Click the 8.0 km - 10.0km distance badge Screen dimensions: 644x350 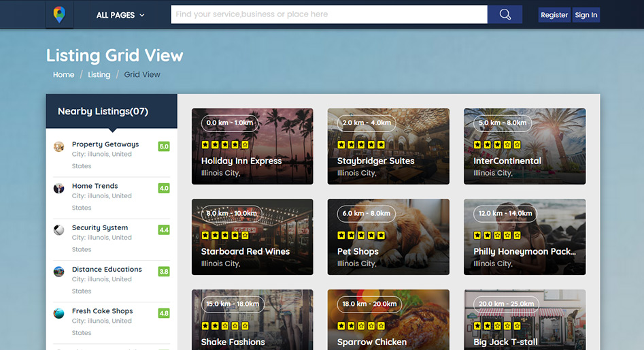[x=232, y=213]
